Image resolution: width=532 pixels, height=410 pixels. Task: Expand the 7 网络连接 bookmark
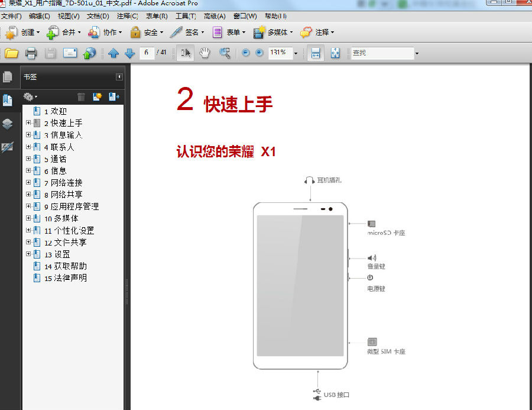pos(28,182)
